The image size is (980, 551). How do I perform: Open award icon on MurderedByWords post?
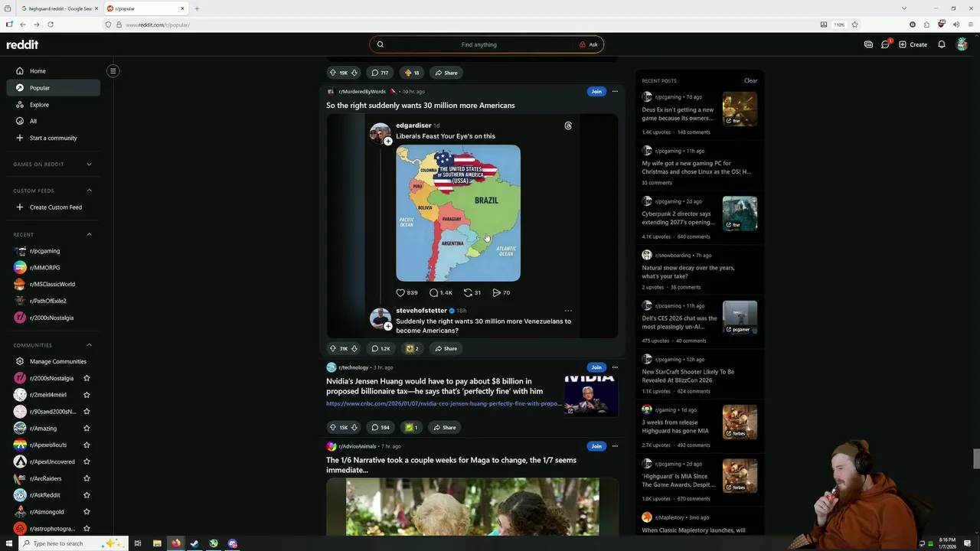[x=412, y=348]
